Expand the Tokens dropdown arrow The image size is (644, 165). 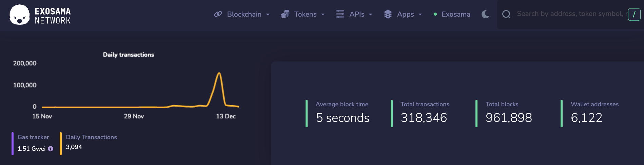(x=323, y=15)
